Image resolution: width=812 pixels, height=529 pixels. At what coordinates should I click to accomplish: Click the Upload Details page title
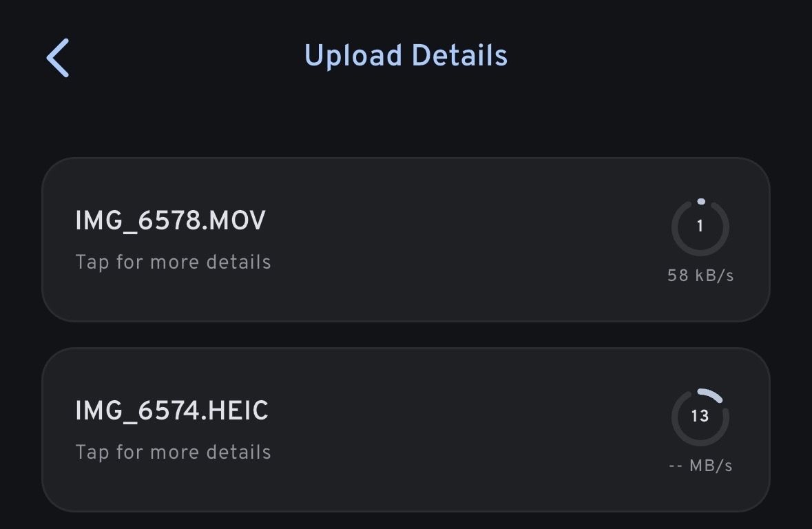point(406,56)
